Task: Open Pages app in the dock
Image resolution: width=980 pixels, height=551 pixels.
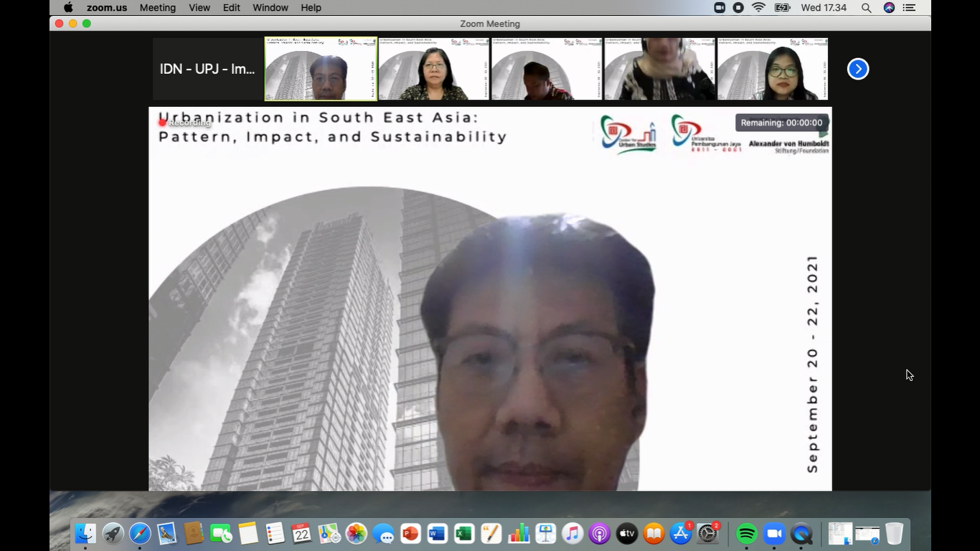Action: pos(491,533)
